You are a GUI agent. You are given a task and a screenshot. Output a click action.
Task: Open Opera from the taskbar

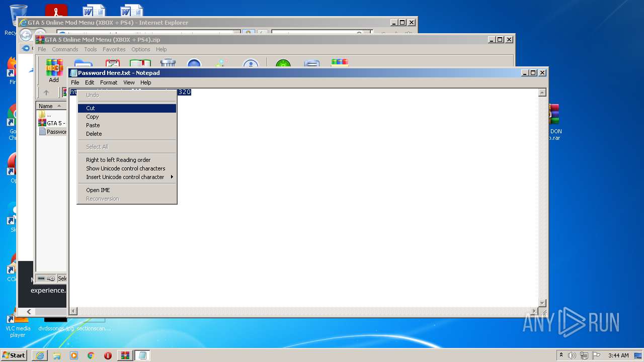[x=108, y=355]
